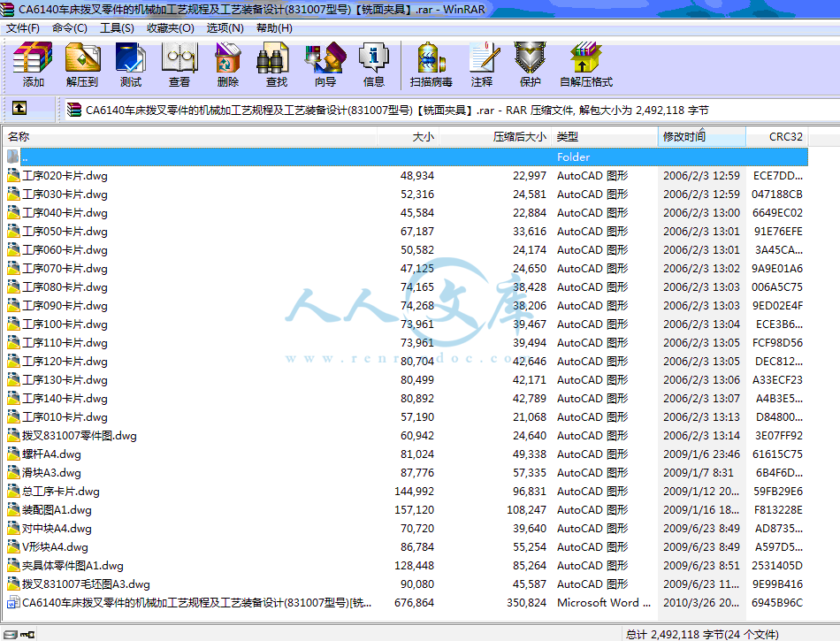Click the 扫描病毒 (Virus Scan) icon

coord(431,57)
